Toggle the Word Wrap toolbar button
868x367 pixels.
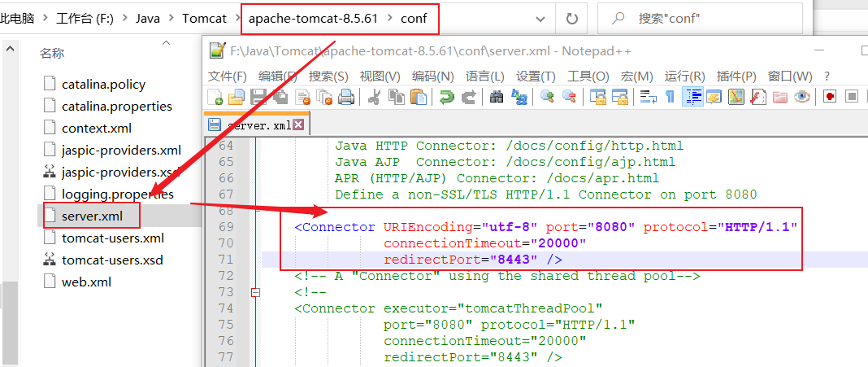648,97
